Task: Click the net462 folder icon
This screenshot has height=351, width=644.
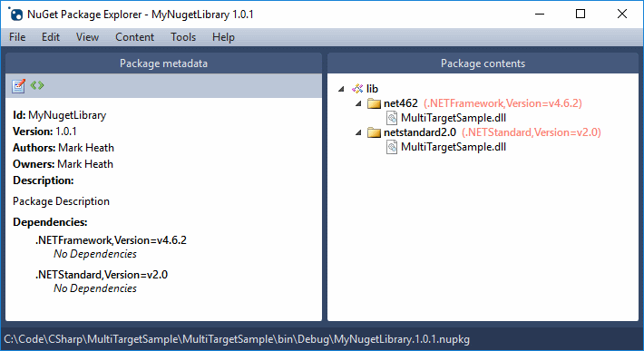Action: [375, 103]
